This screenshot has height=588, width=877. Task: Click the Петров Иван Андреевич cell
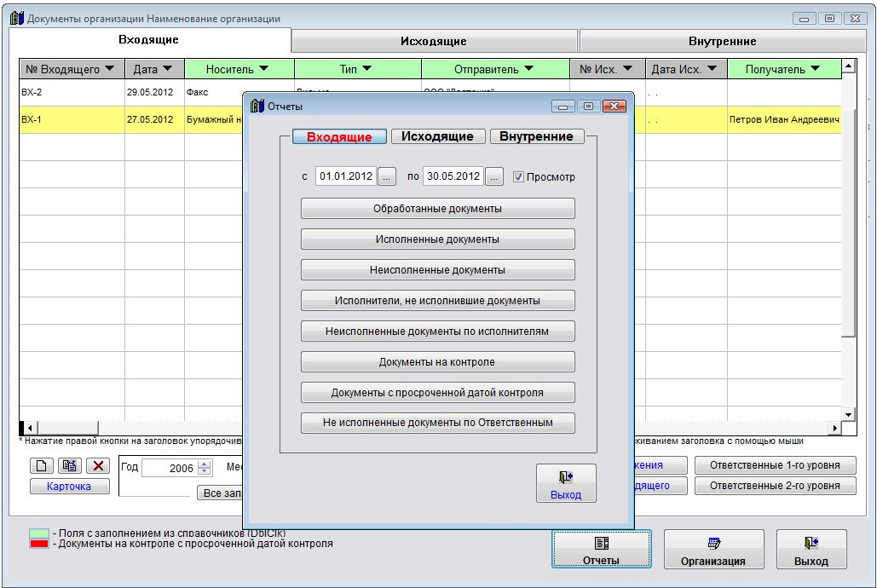[x=784, y=119]
